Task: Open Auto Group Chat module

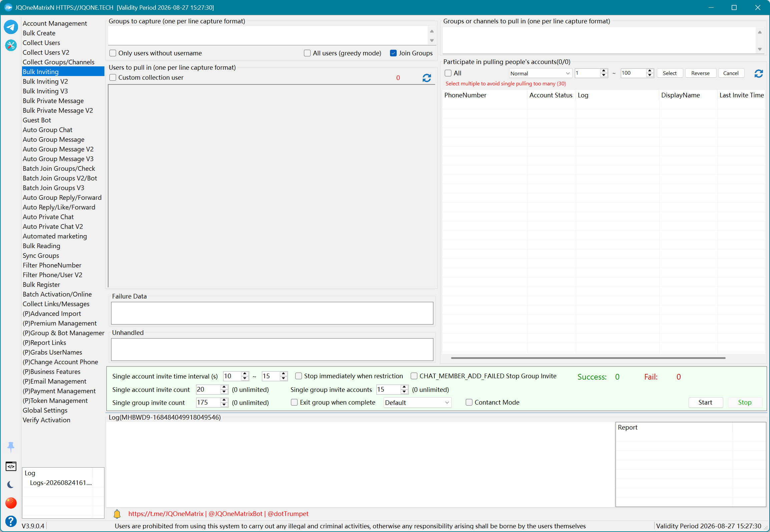Action: click(x=47, y=130)
